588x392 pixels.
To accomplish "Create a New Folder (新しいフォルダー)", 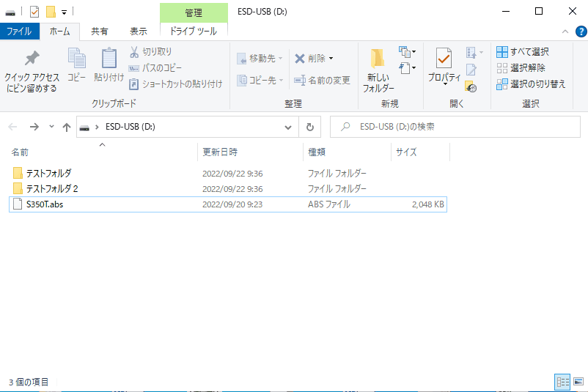I will point(378,70).
